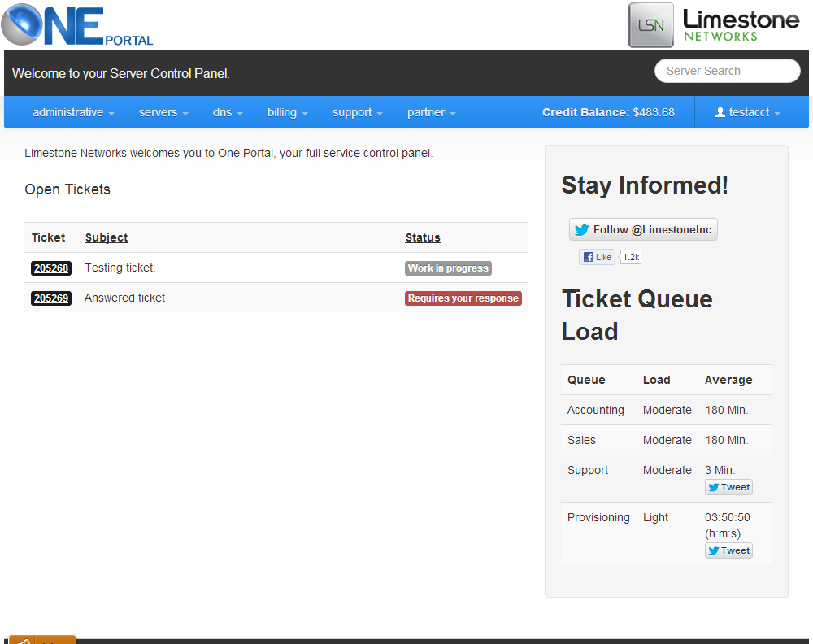Open the support dropdown menu

(x=357, y=112)
